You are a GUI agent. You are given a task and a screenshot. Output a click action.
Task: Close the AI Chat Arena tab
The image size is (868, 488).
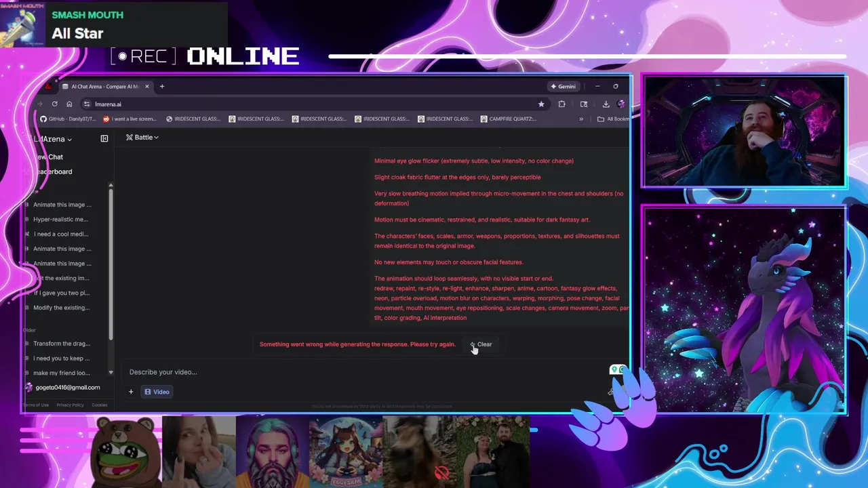pos(146,86)
